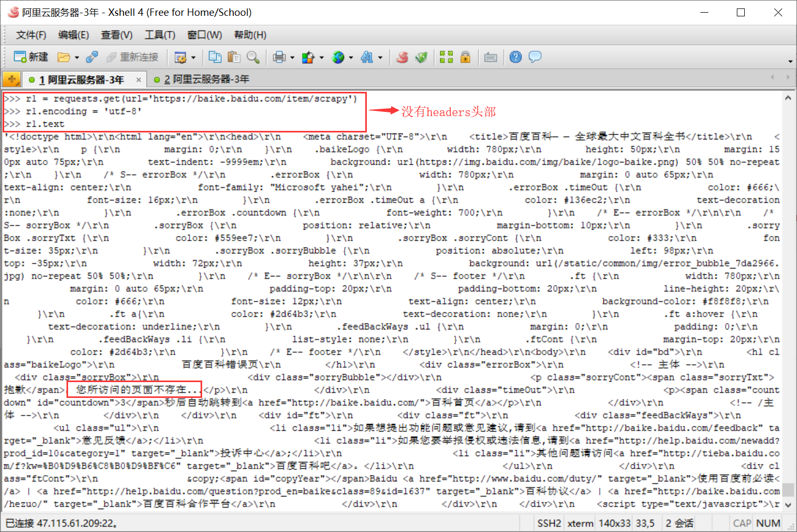This screenshot has width=797, height=532.
Task: Click the lock screen padlock icon
Action: tap(466, 57)
